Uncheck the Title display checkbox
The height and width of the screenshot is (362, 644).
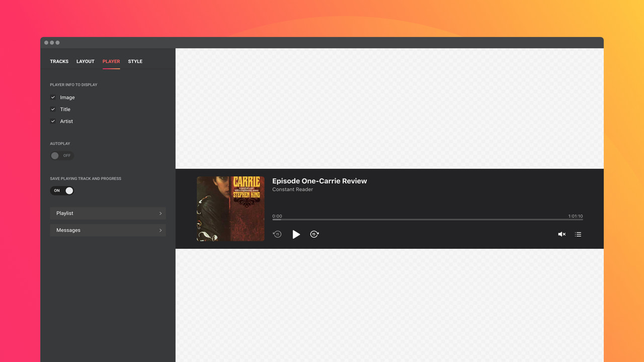[x=53, y=109]
